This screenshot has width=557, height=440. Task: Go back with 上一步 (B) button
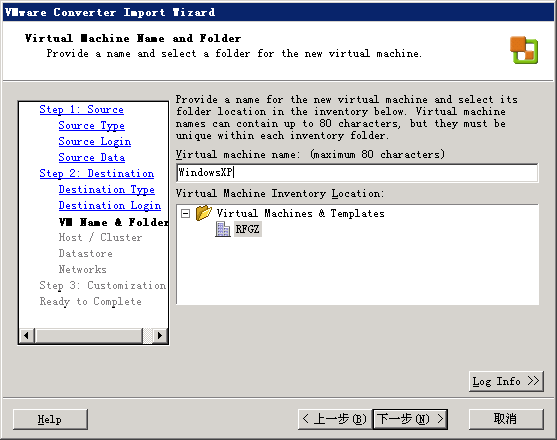[x=335, y=419]
